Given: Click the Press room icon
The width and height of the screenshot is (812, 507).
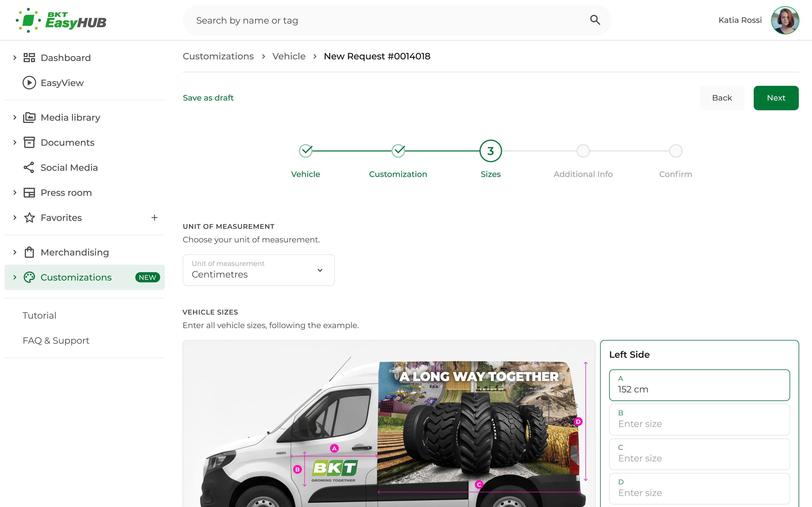Looking at the screenshot, I should click(29, 192).
